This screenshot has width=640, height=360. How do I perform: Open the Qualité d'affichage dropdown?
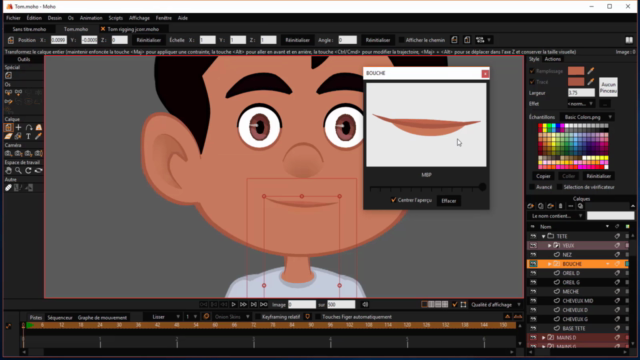tap(496, 304)
